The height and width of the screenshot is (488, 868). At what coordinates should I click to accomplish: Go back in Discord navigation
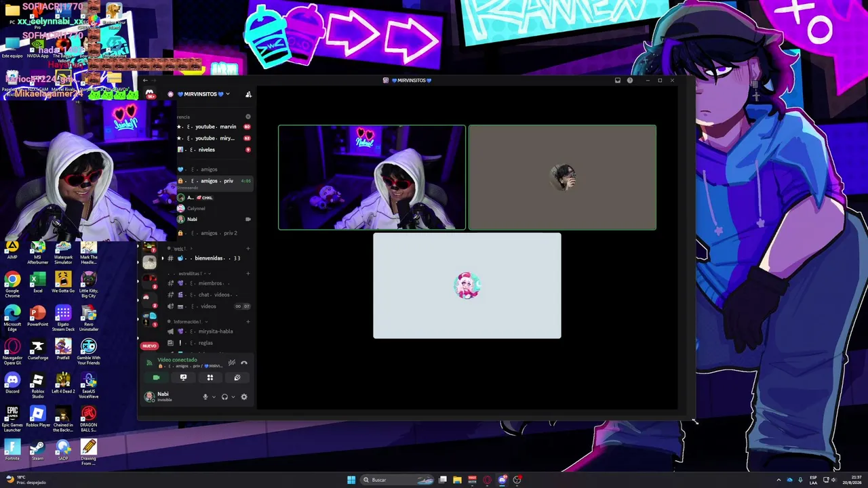coord(145,81)
